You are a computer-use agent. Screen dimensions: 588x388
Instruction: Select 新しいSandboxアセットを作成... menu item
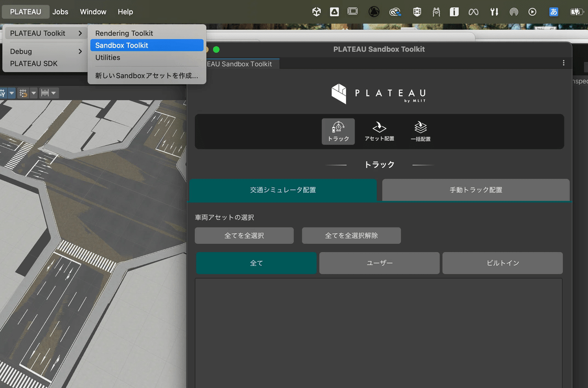(147, 76)
